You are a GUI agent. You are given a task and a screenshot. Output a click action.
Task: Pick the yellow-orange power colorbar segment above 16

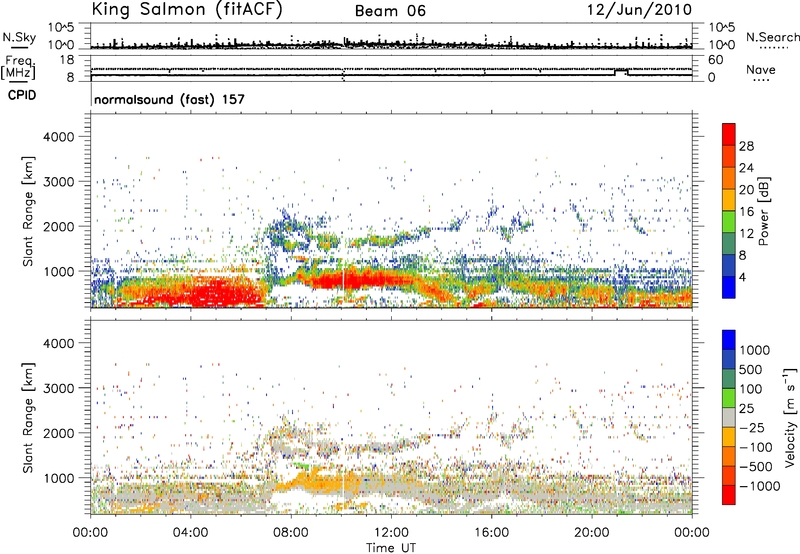729,200
